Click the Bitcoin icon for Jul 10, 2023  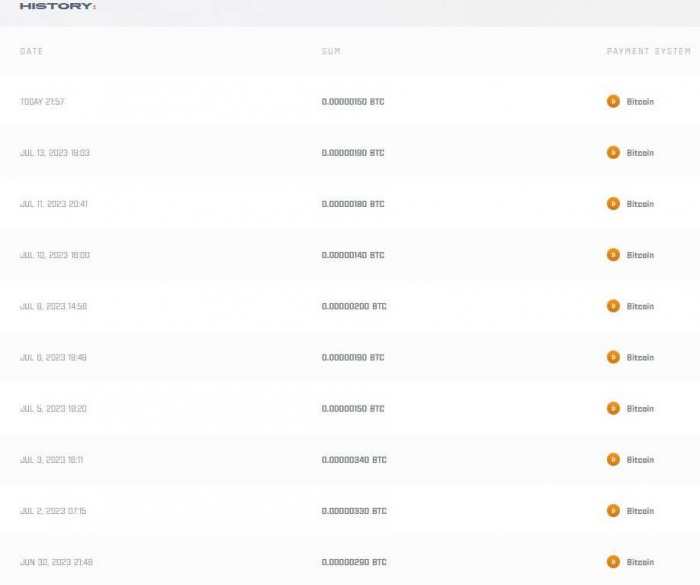coord(613,255)
